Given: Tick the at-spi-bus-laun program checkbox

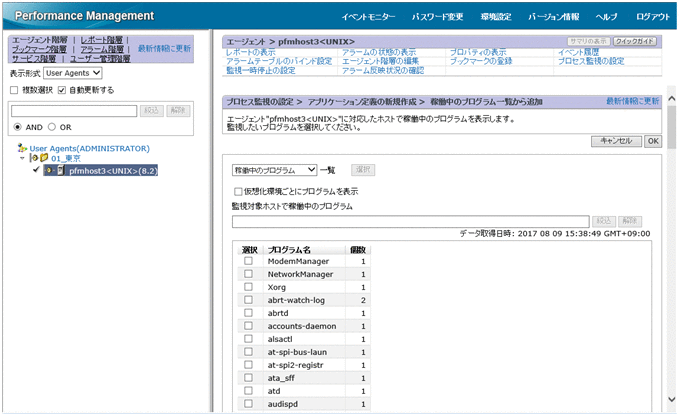Looking at the screenshot, I should (248, 352).
